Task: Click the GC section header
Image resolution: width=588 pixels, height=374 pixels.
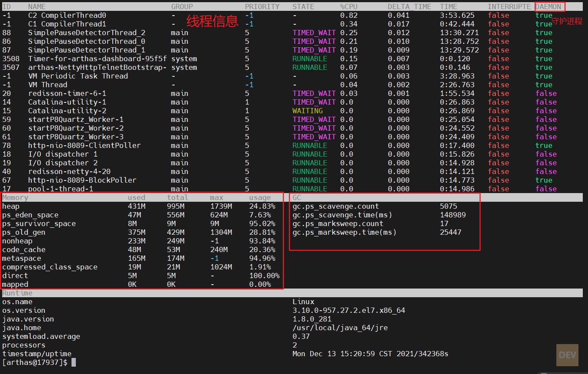Action: point(297,197)
